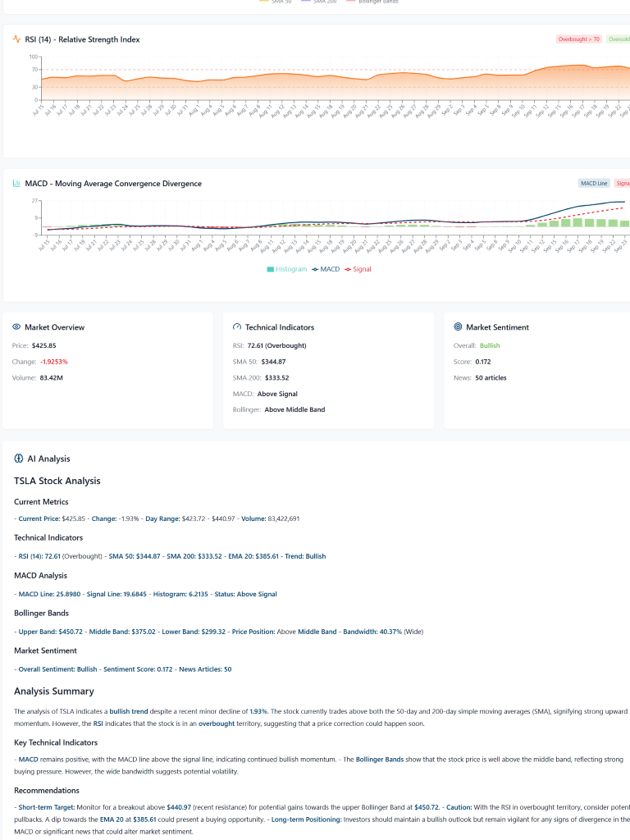Viewport: 630px width, 840px height.
Task: Click the RSI pulse icon
Action: pyautogui.click(x=16, y=39)
